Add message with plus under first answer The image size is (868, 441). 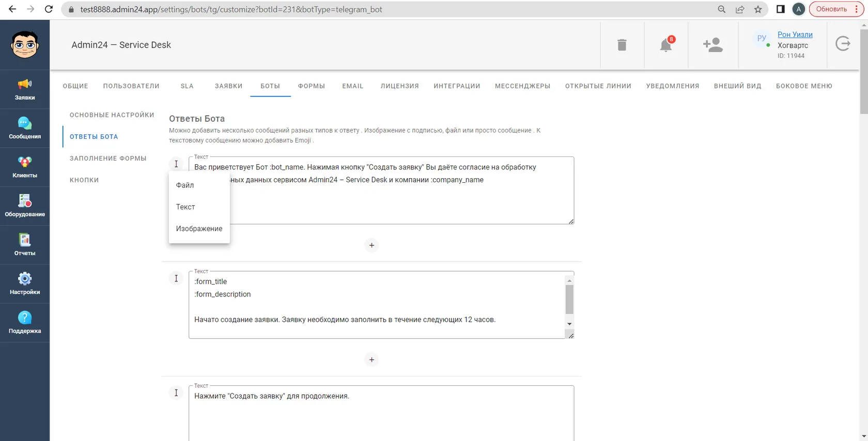[x=371, y=245]
